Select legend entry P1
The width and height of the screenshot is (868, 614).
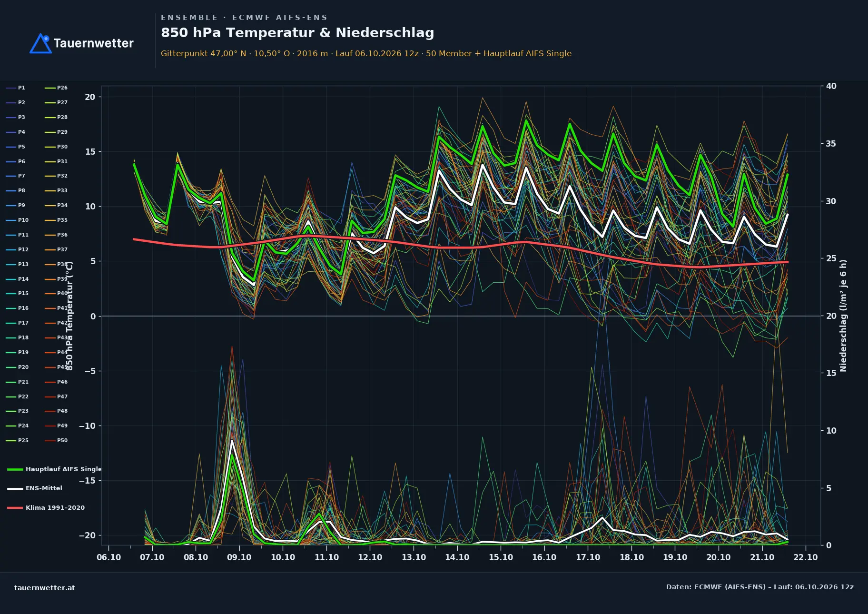(x=15, y=88)
